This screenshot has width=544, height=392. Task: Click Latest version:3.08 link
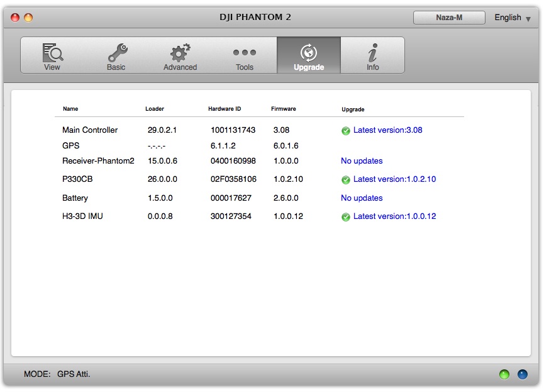[387, 130]
